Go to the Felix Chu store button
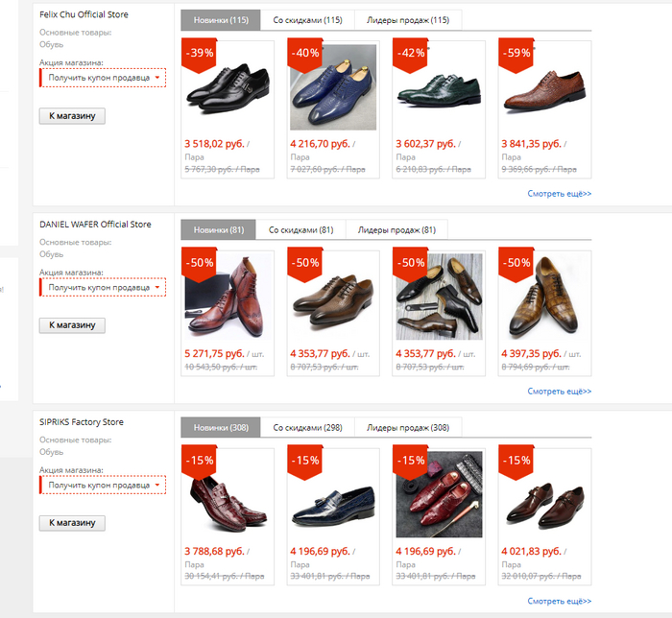Image resolution: width=672 pixels, height=618 pixels. [x=72, y=116]
